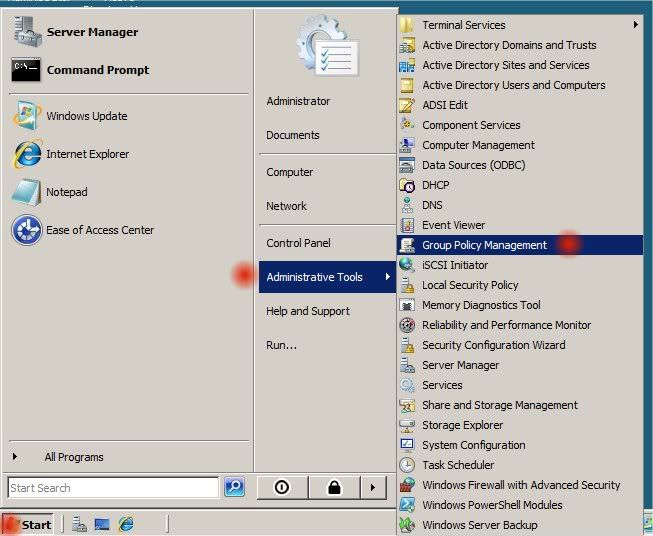Click the Windows PowerShell Modules icon
Image resolution: width=653 pixels, height=536 pixels.
pos(406,505)
